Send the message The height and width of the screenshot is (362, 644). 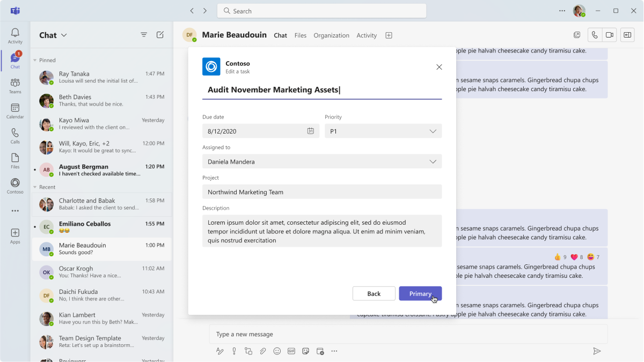tap(597, 351)
